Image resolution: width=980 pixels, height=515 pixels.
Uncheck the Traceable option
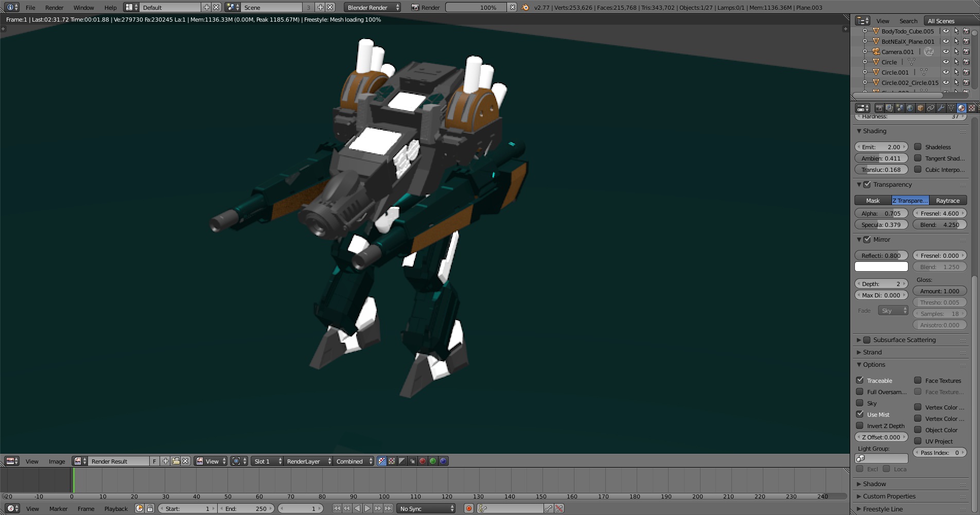pyautogui.click(x=860, y=380)
